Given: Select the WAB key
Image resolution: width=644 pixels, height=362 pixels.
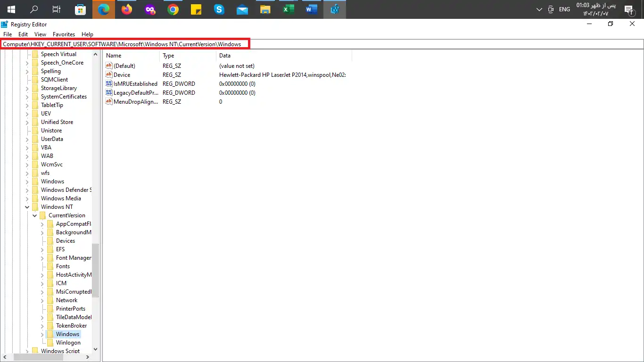Looking at the screenshot, I should click(x=47, y=156).
